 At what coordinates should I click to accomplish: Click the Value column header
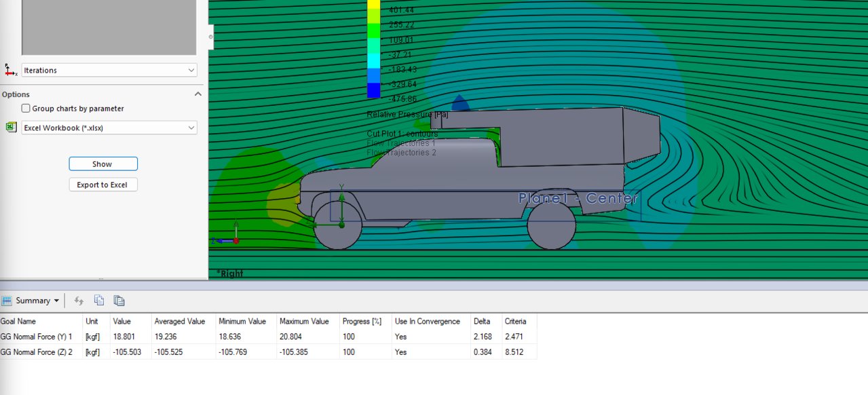coord(121,321)
